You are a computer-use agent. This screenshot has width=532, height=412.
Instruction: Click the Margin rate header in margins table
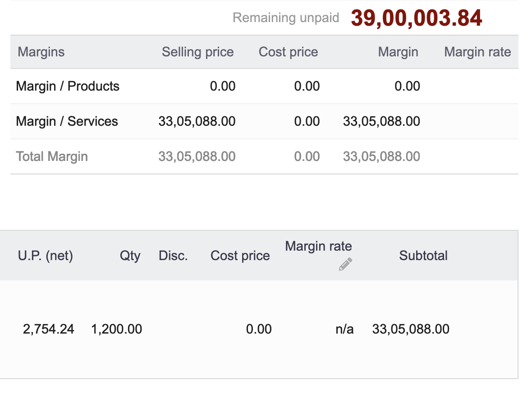pyautogui.click(x=477, y=52)
